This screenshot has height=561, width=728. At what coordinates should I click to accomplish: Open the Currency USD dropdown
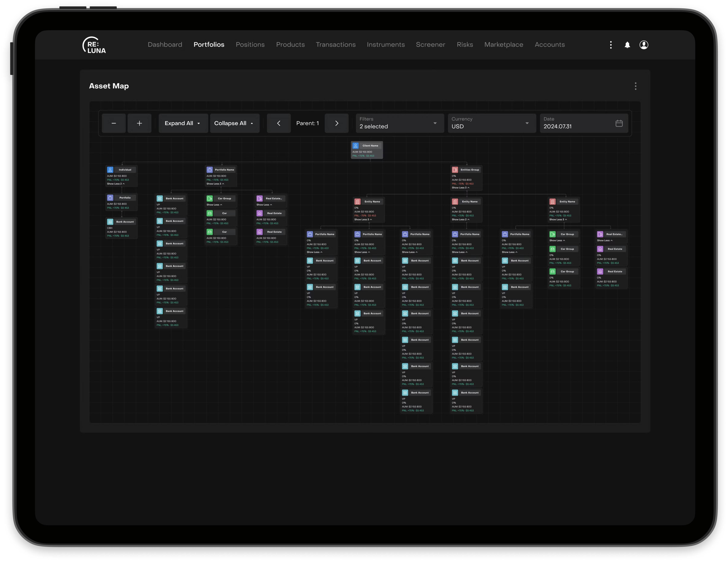[491, 123]
